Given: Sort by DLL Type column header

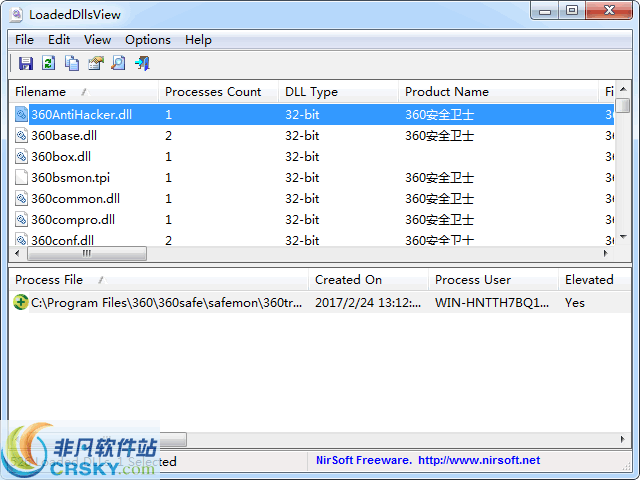Looking at the screenshot, I should pyautogui.click(x=338, y=91).
